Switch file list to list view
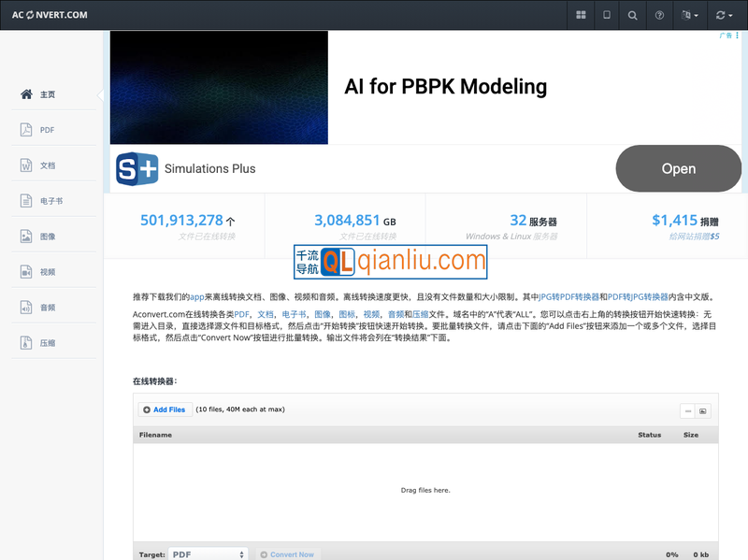The image size is (748, 560). 687,410
